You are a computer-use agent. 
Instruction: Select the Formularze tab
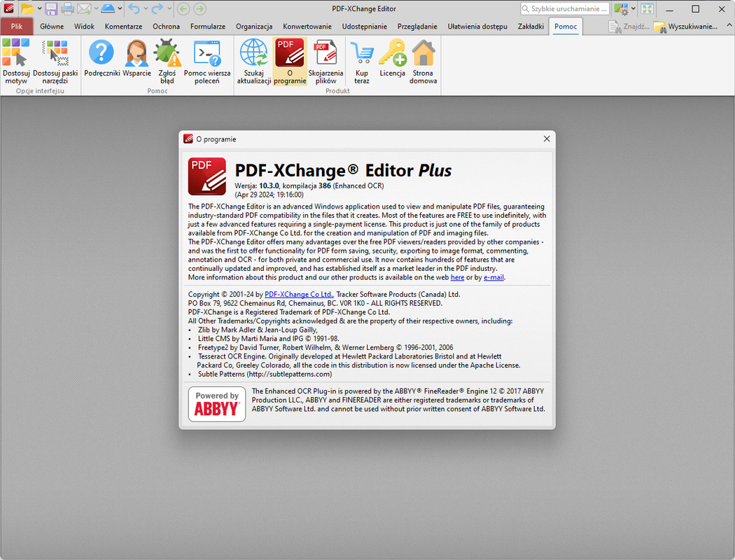click(x=208, y=27)
